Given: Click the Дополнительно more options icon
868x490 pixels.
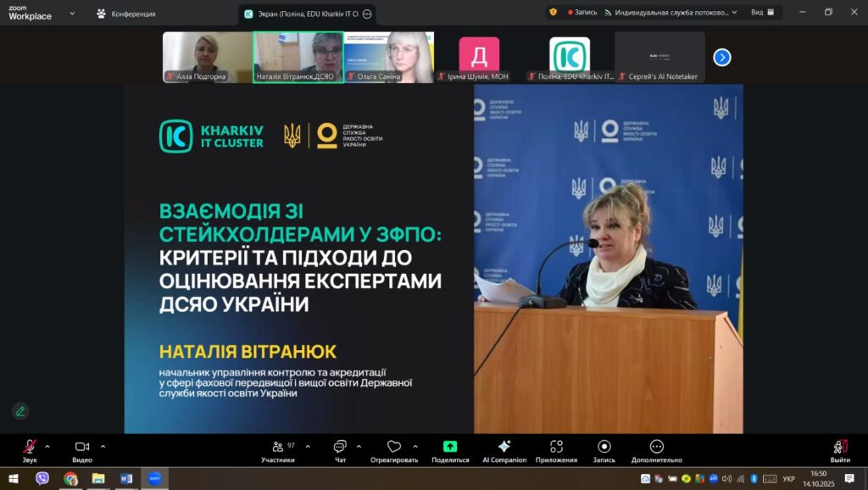Looking at the screenshot, I should tap(656, 447).
